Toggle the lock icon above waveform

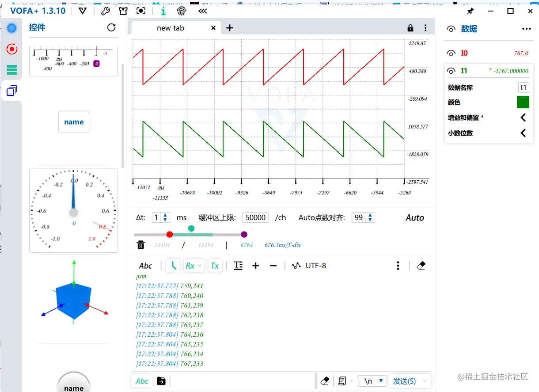(410, 28)
